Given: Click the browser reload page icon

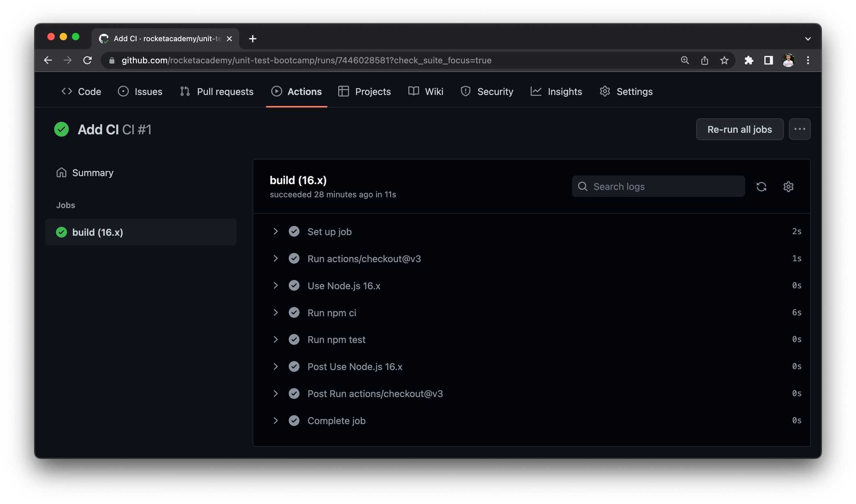Looking at the screenshot, I should (87, 60).
